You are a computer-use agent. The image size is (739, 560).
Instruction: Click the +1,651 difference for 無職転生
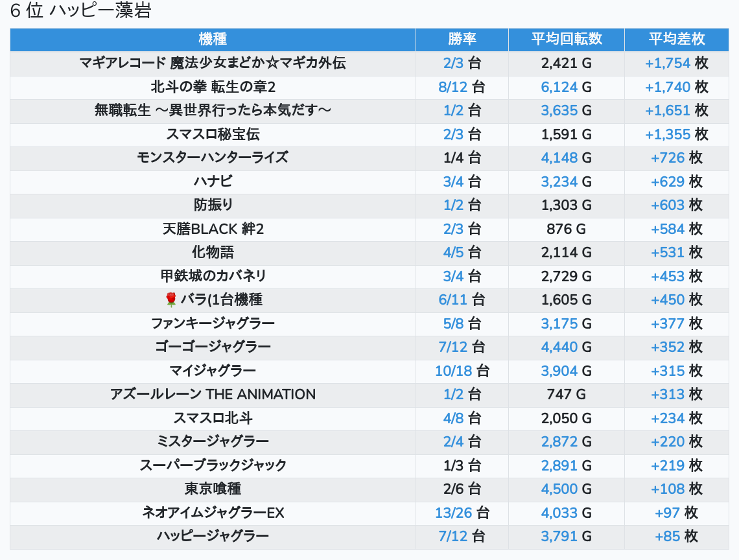[x=667, y=110]
